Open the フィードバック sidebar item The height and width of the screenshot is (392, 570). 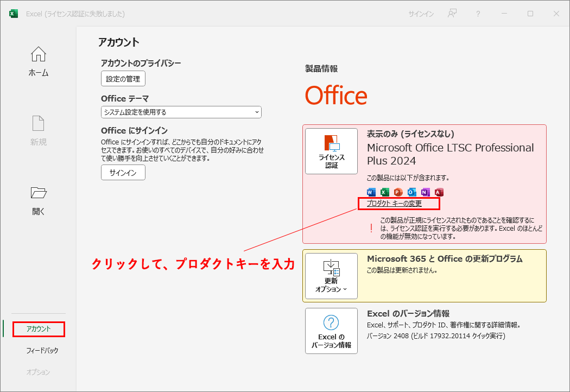[x=42, y=351]
